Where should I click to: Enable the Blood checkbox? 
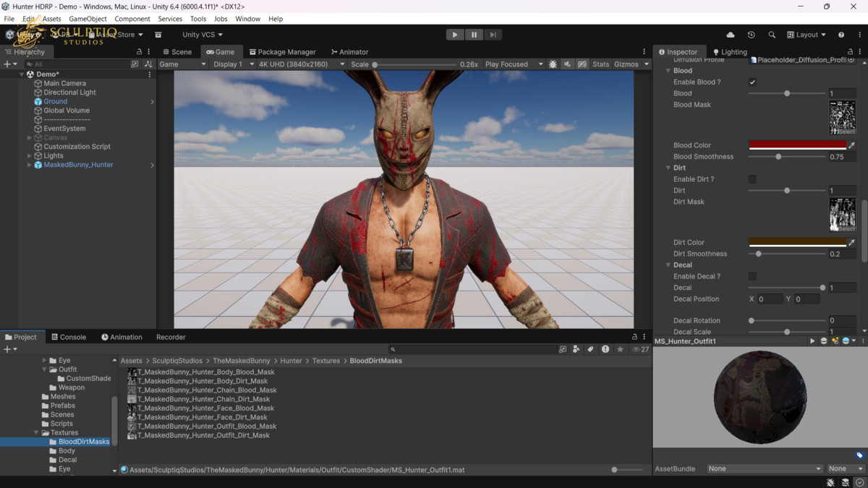click(x=752, y=82)
